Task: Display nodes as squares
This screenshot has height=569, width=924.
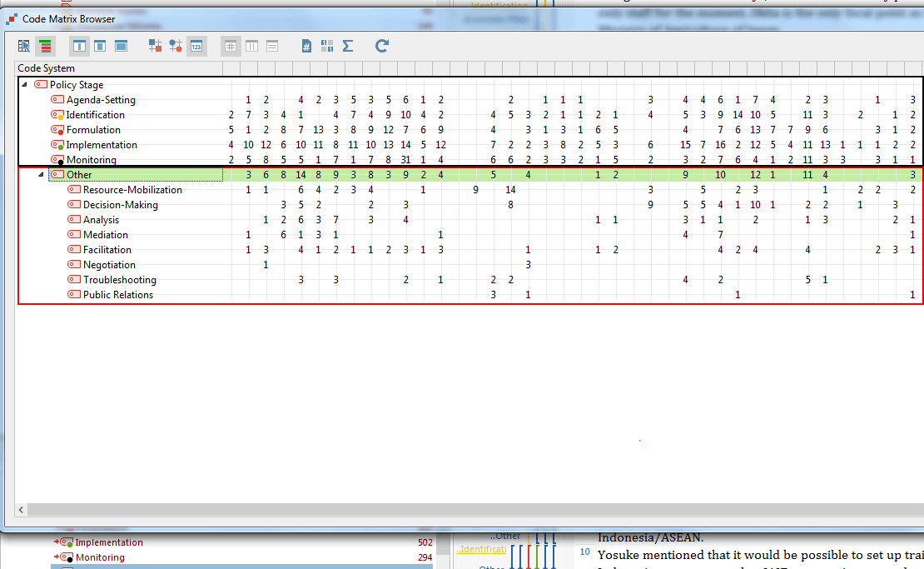Action: coord(155,46)
